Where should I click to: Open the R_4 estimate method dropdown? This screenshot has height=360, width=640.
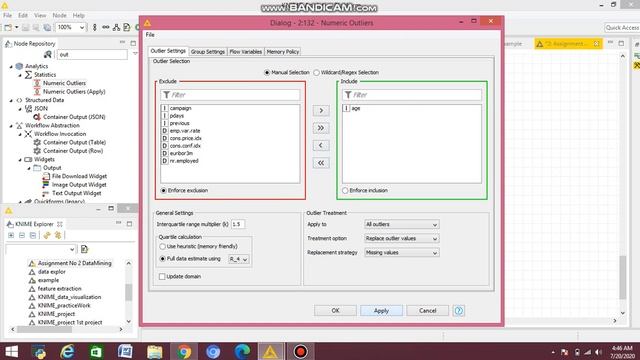click(239, 259)
